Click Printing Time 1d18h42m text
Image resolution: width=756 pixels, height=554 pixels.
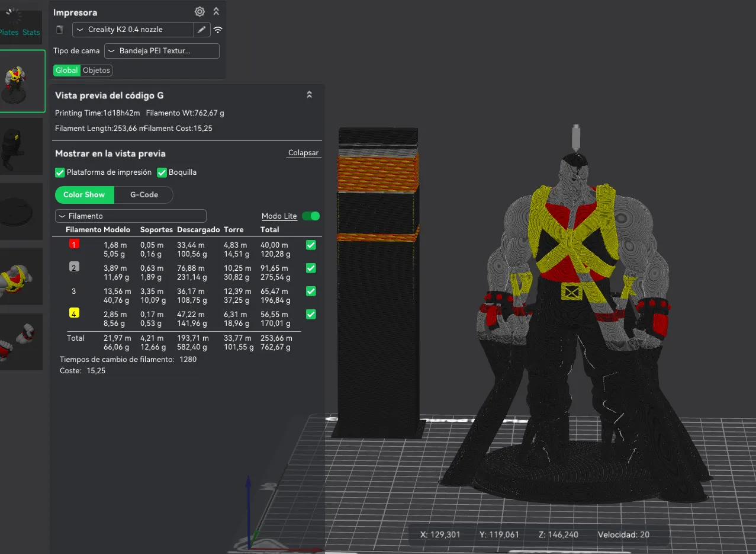point(98,113)
